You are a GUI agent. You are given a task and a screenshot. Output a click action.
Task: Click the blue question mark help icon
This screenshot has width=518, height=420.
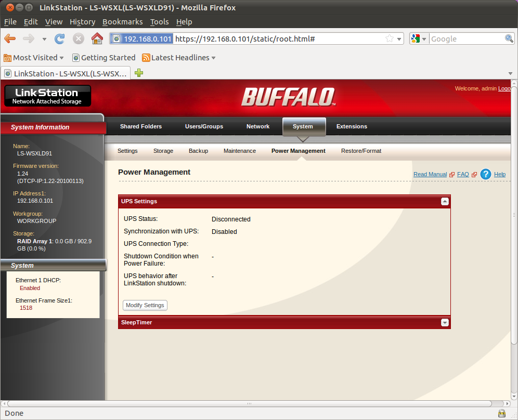tap(486, 174)
